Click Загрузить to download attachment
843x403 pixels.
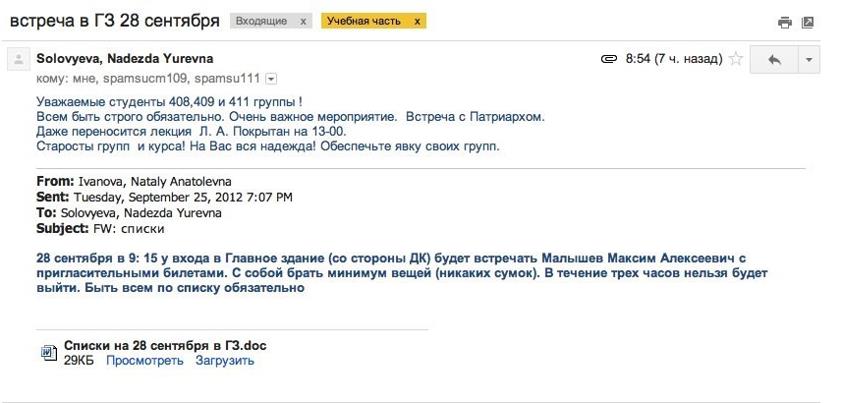[225, 361]
